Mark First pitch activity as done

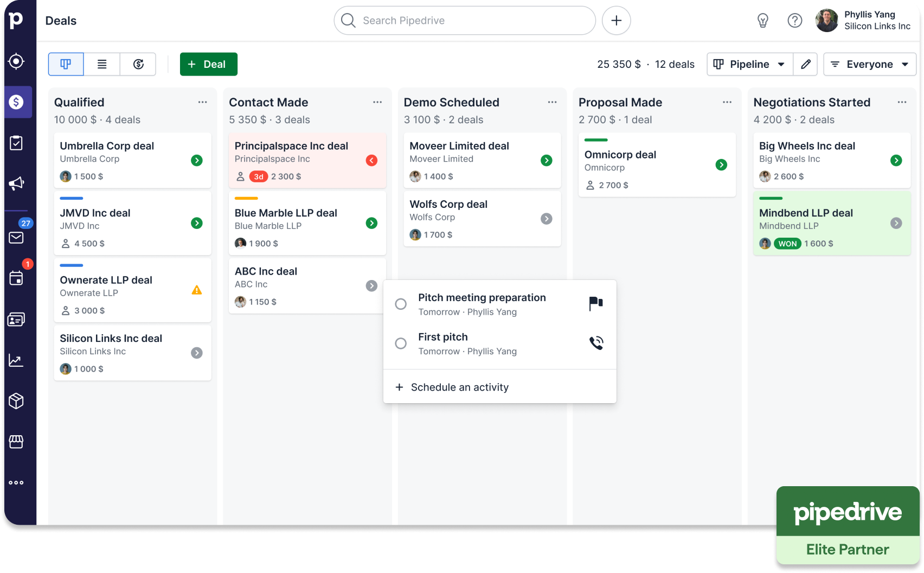point(401,343)
